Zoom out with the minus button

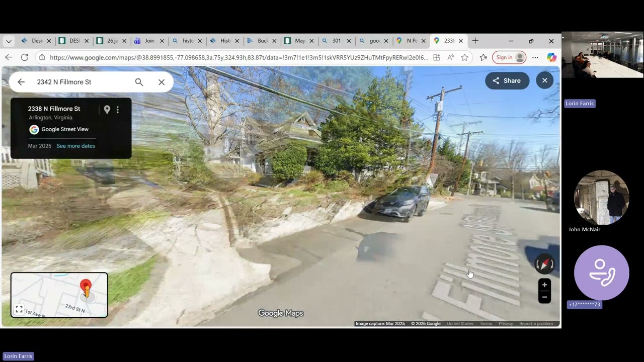(x=544, y=297)
